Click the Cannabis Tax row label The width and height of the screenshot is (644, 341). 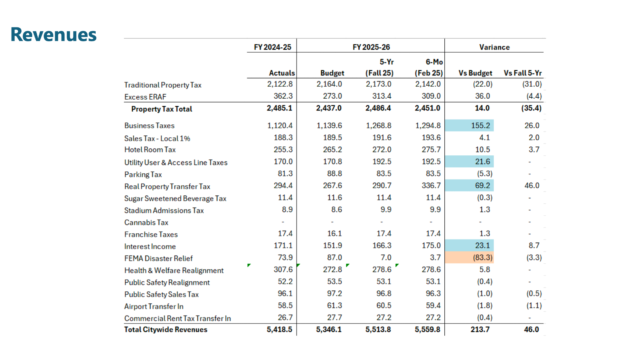point(146,222)
